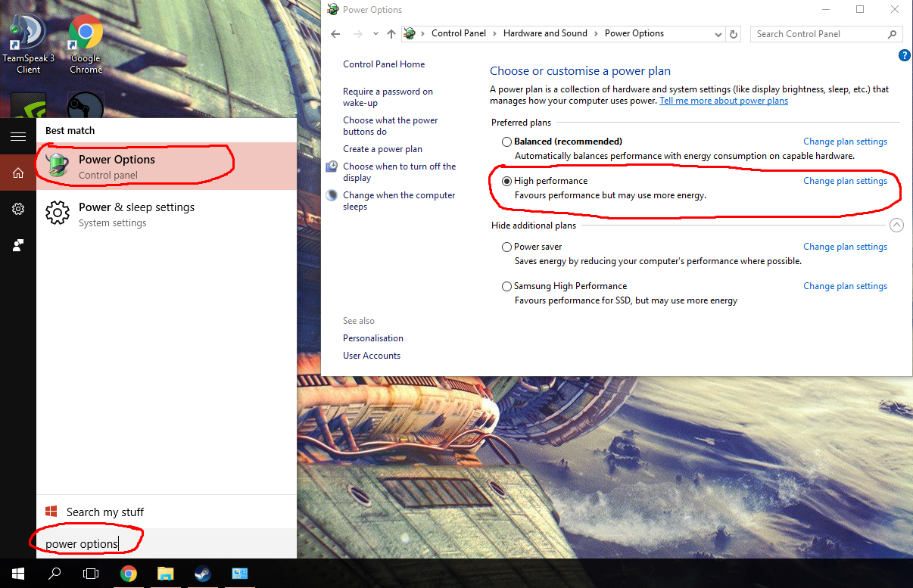
Task: Expand the Control Panel breadcrumb arrow
Action: click(494, 34)
